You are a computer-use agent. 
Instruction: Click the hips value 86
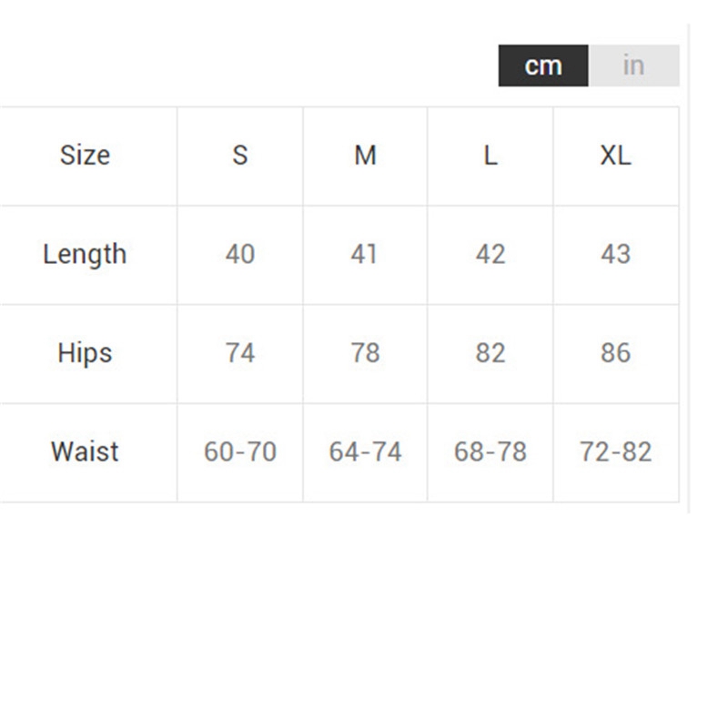(615, 353)
